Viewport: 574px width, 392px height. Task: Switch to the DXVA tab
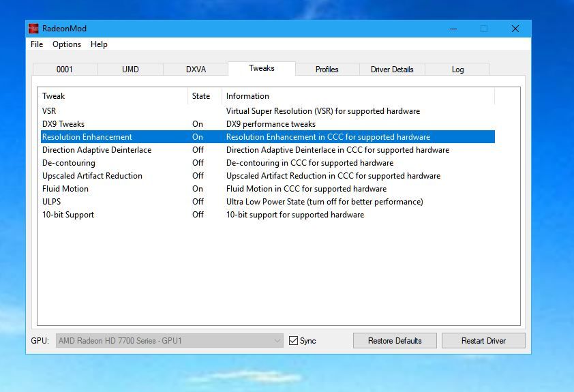pyautogui.click(x=196, y=69)
